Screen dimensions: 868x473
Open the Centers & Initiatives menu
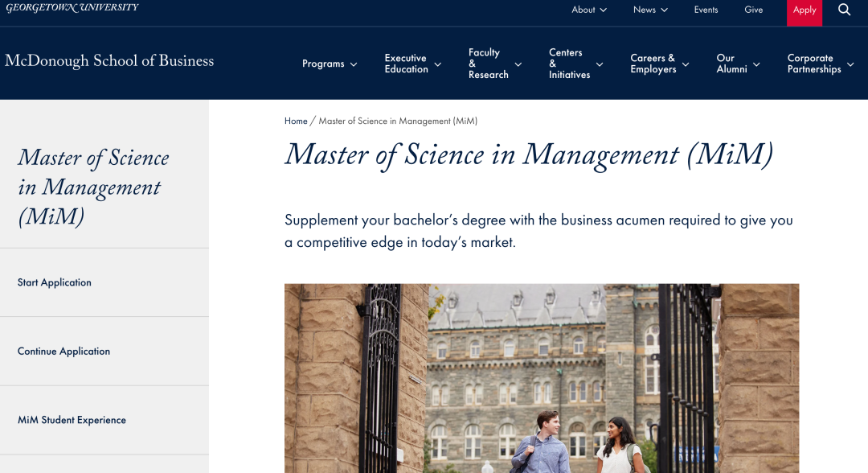click(x=570, y=64)
